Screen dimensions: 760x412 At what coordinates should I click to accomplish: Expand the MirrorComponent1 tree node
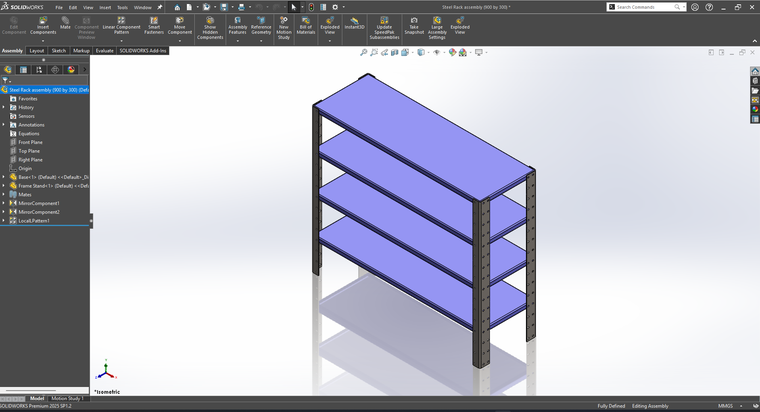tap(3, 203)
